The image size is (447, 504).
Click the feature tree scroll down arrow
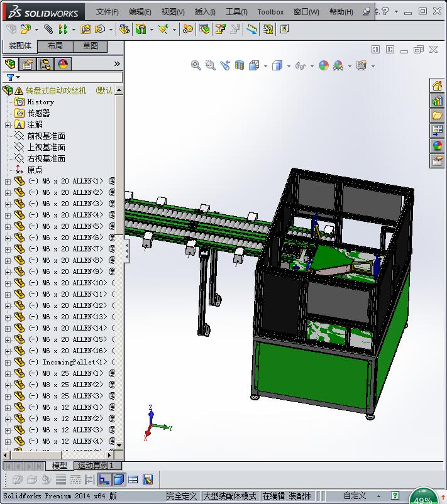[x=119, y=446]
